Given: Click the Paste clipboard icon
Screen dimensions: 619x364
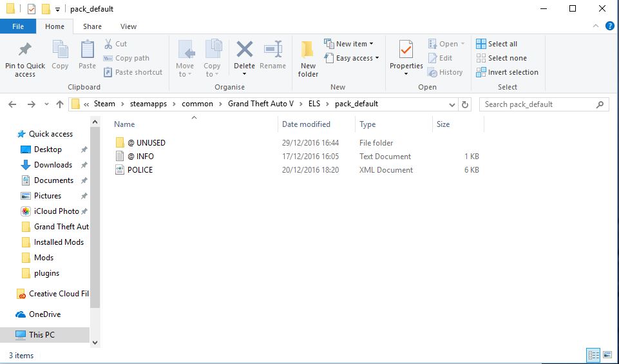Looking at the screenshot, I should [x=87, y=50].
